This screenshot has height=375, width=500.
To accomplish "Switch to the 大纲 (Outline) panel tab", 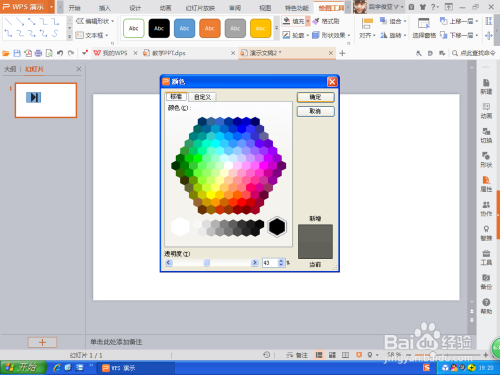I will tap(10, 69).
